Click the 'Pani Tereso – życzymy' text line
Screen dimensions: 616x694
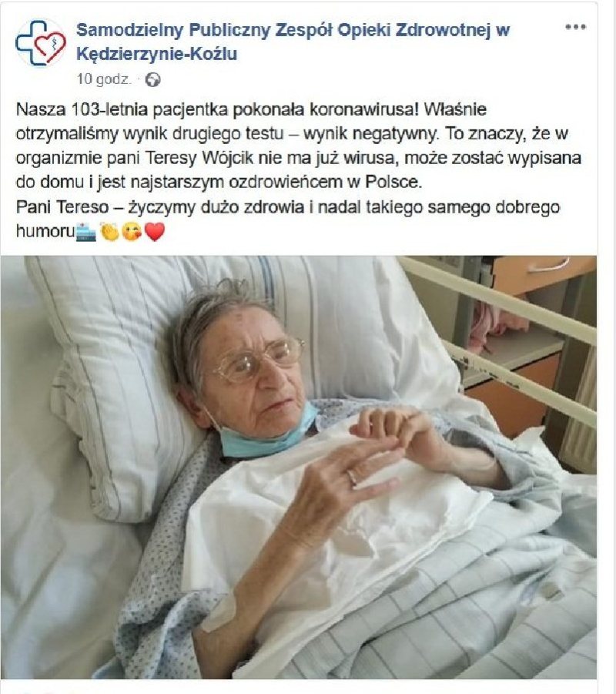tap(288, 206)
